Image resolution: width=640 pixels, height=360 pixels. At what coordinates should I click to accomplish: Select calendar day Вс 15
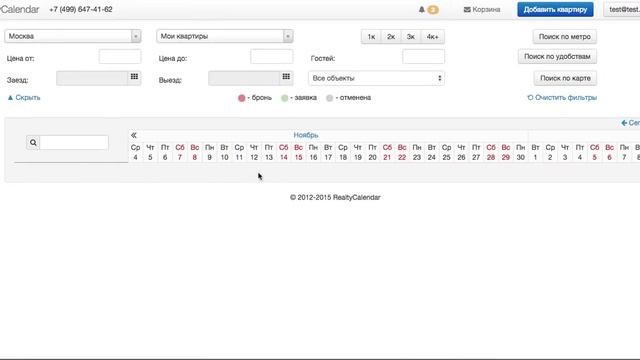298,152
